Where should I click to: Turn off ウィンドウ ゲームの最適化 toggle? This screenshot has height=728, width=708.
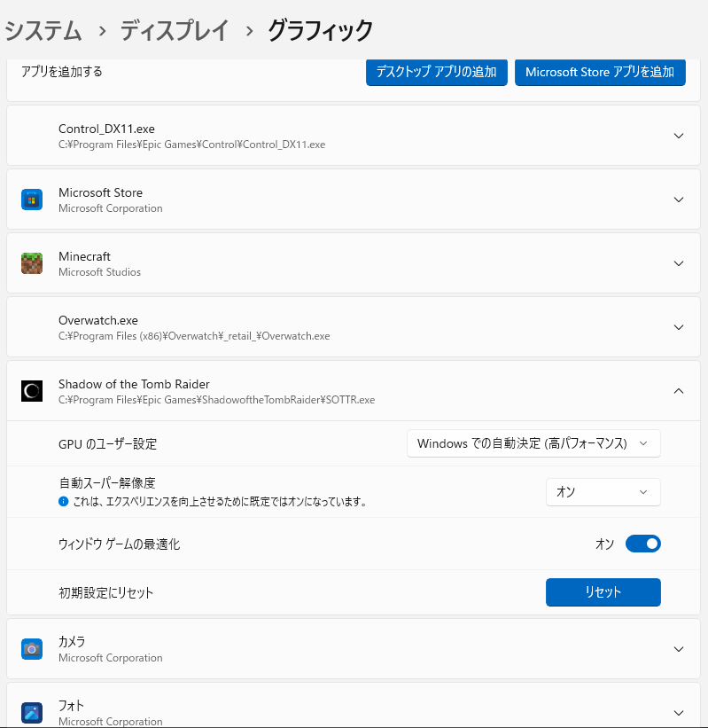pyautogui.click(x=643, y=544)
